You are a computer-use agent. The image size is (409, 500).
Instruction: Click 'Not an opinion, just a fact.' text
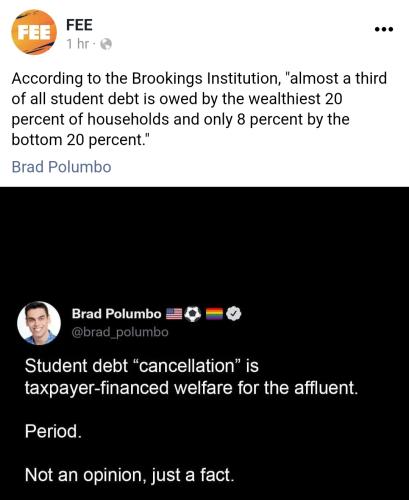click(x=130, y=475)
